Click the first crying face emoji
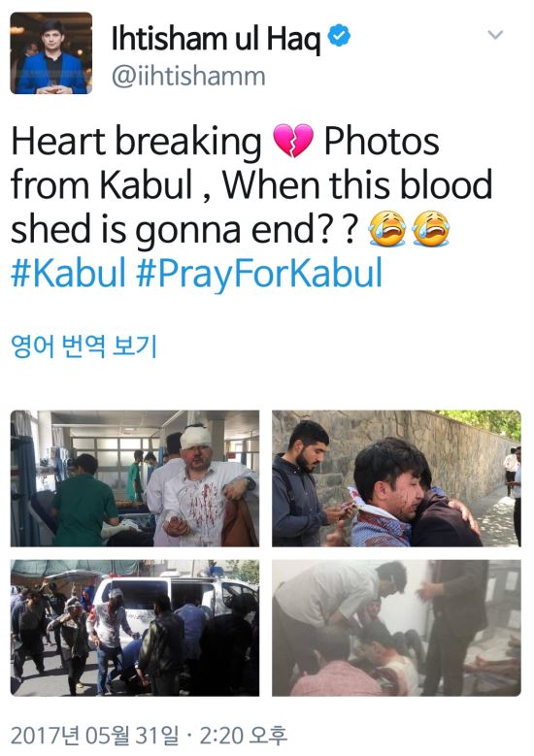The image size is (534, 756). click(387, 228)
